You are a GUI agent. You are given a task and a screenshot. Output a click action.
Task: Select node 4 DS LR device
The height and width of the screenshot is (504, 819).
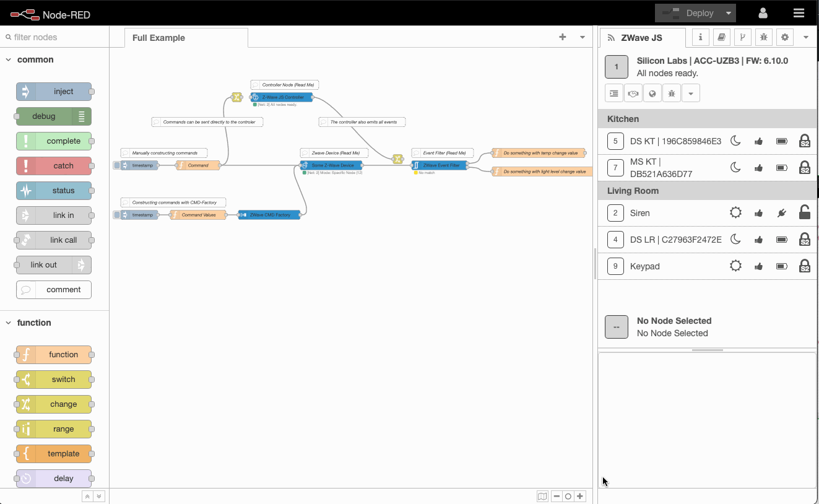[x=707, y=240]
